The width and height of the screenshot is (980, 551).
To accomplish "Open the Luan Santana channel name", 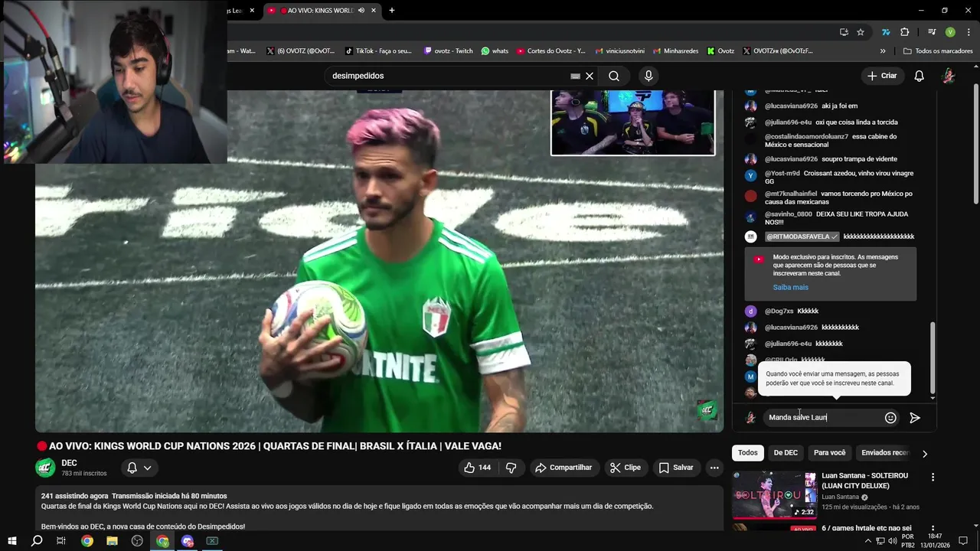I will pos(841,497).
